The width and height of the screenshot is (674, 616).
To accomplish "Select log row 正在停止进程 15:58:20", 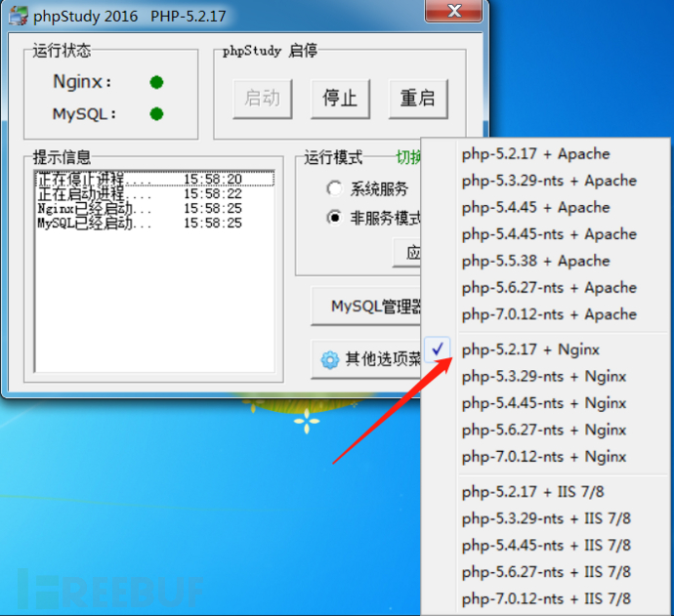I will [154, 179].
